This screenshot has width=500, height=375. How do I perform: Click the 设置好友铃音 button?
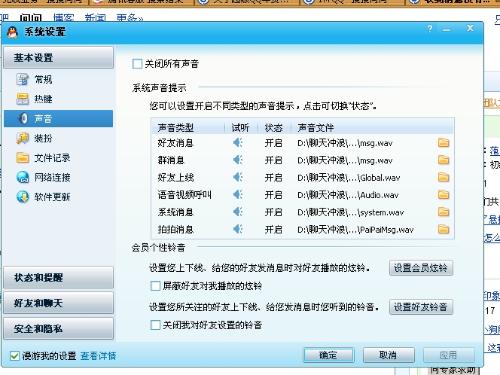coord(421,307)
